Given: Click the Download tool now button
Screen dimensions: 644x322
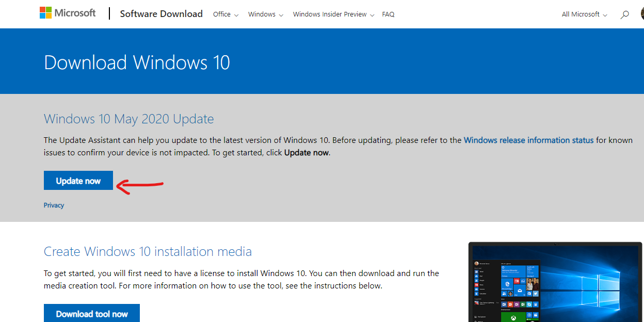Looking at the screenshot, I should 92,313.
